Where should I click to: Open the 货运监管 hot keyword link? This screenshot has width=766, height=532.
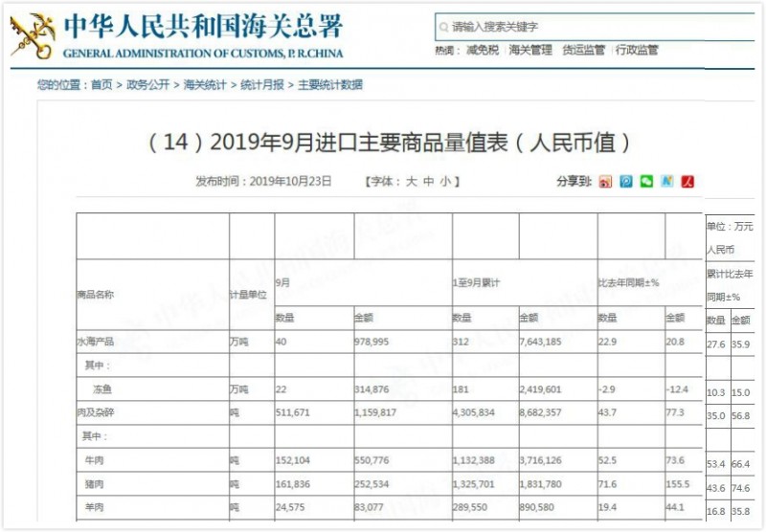tap(583, 51)
